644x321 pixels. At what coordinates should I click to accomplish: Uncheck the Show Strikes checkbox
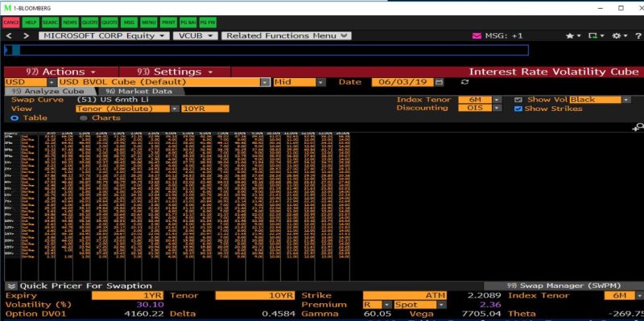[x=518, y=109]
